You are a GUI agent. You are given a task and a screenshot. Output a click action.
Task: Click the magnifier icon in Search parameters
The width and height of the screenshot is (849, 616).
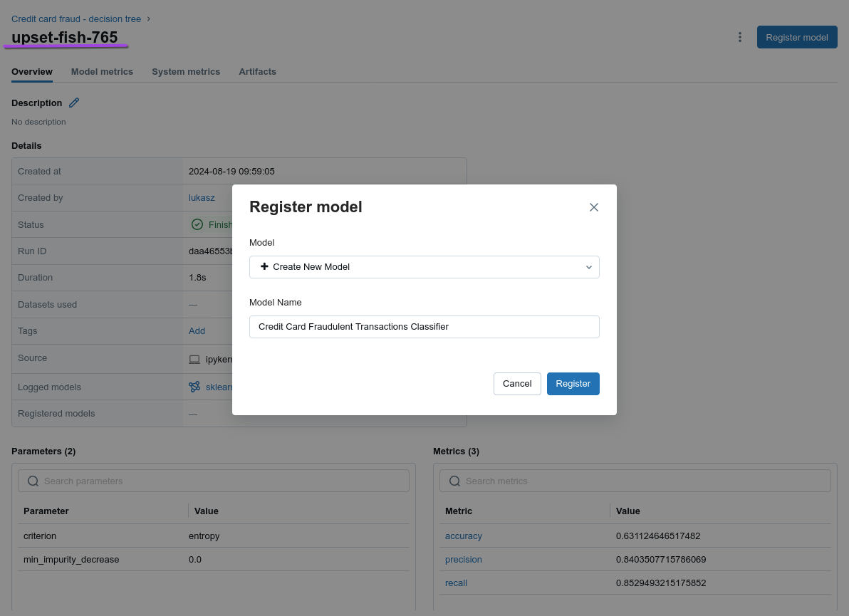(x=33, y=481)
